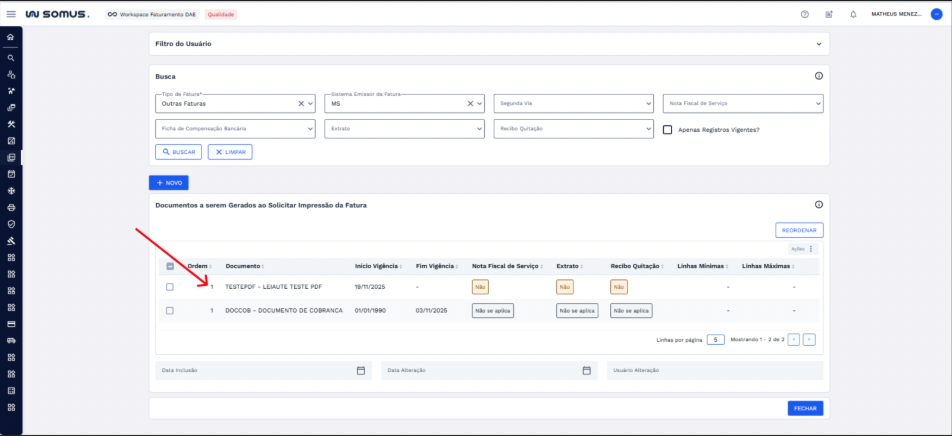Image resolution: width=952 pixels, height=436 pixels.
Task: Click the search magnifier icon in sidebar
Action: point(11,58)
